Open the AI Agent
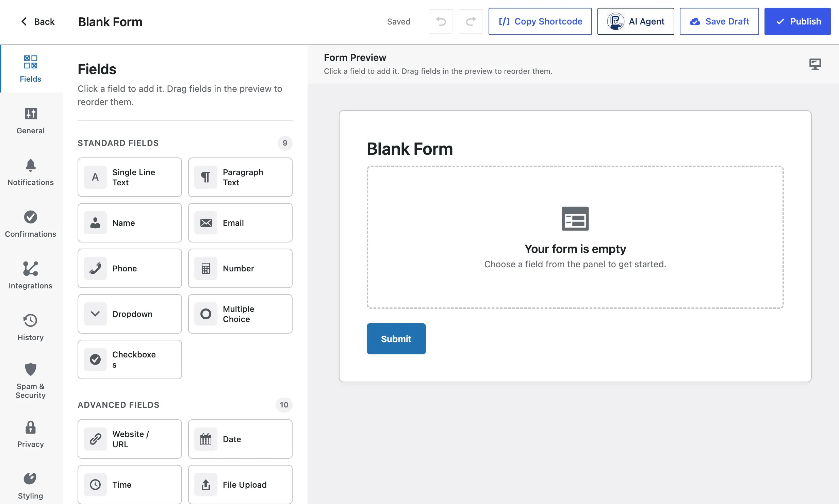Viewport: 839px width, 504px height. [x=636, y=21]
